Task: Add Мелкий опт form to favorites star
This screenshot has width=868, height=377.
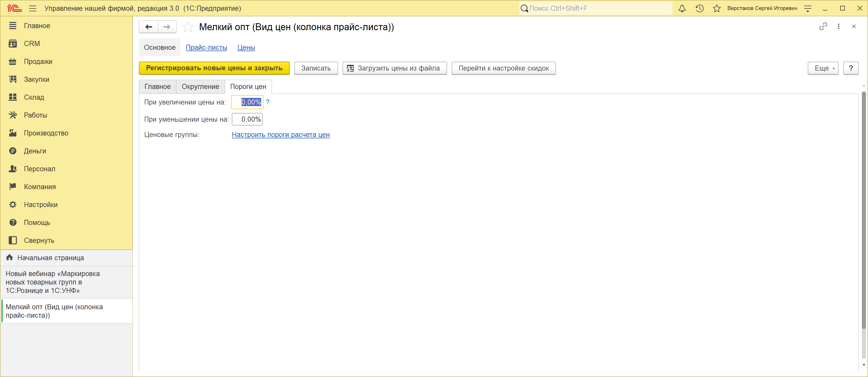Action: coord(188,27)
